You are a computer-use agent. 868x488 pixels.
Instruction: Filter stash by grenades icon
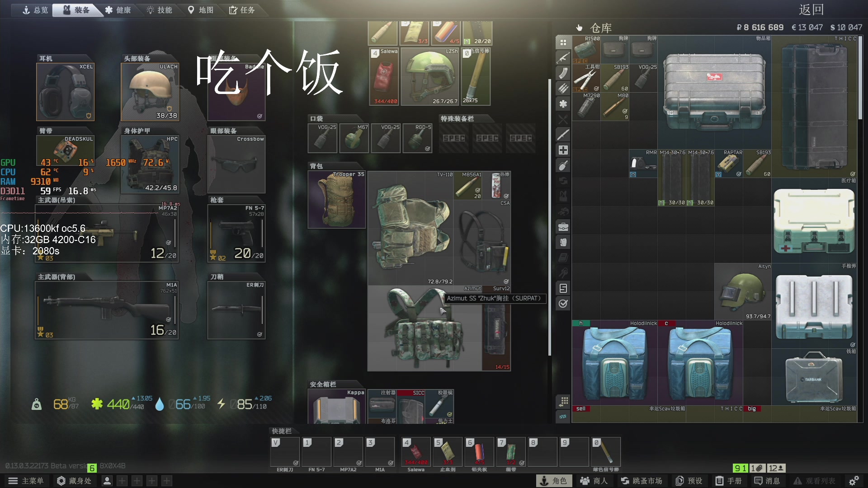[563, 165]
